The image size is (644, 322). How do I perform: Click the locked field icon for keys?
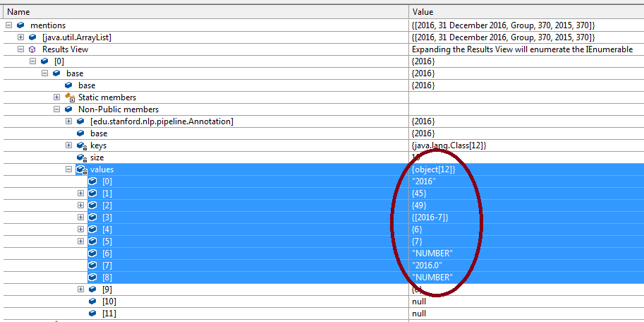81,145
